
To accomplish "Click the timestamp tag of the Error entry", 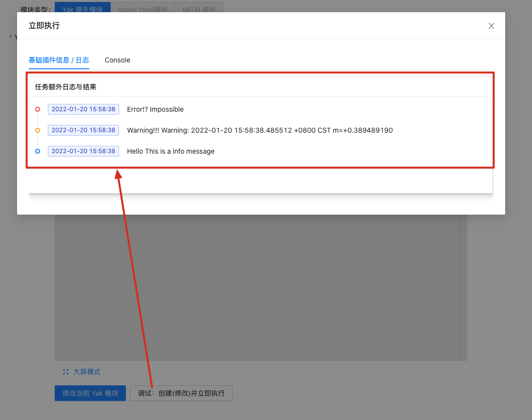I will [x=83, y=109].
